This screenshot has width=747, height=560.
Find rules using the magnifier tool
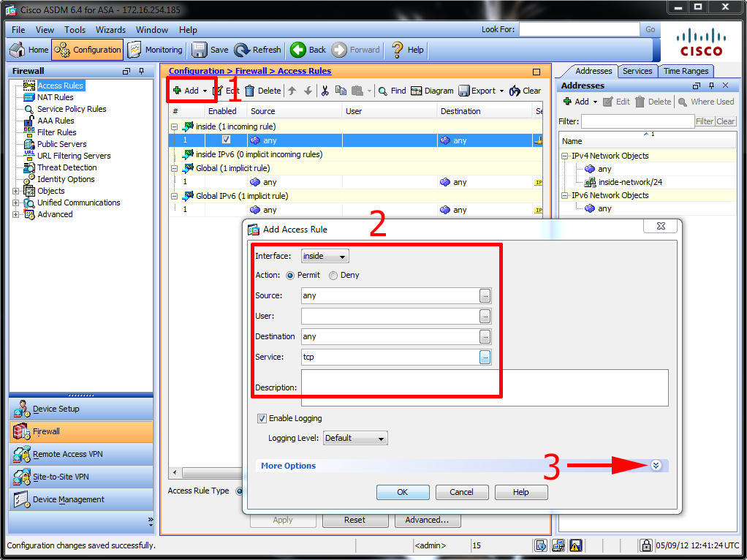tap(392, 91)
